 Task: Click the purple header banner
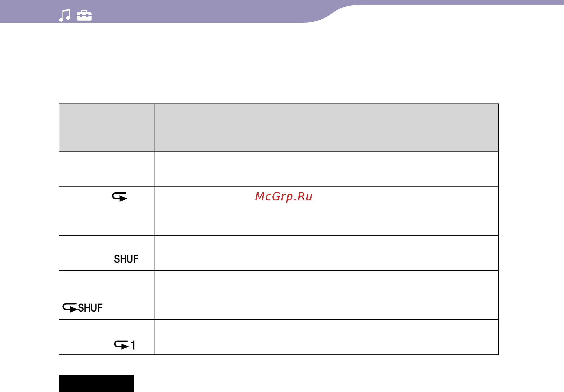pos(166,12)
